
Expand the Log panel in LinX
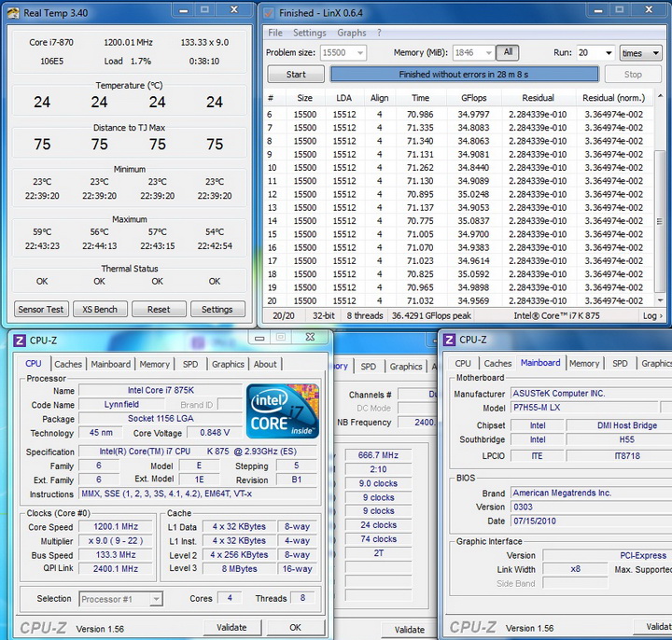[652, 315]
